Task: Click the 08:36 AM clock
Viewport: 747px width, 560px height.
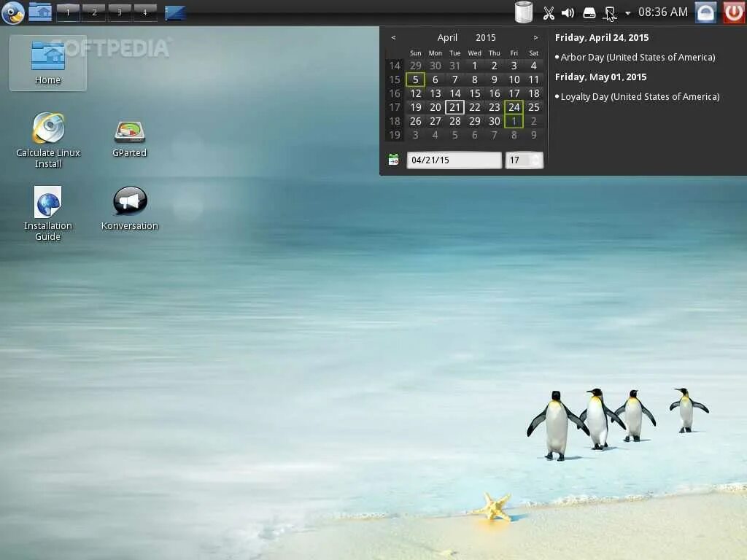Action: pyautogui.click(x=662, y=12)
